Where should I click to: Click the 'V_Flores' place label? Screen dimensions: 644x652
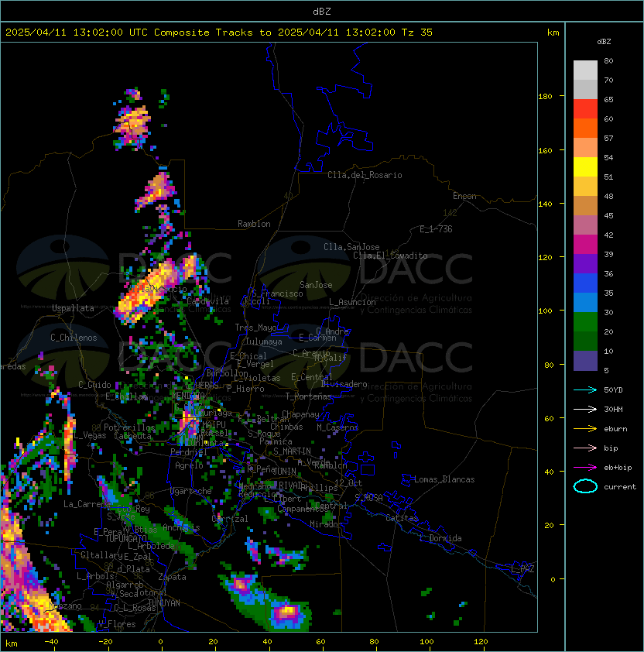coord(117,624)
